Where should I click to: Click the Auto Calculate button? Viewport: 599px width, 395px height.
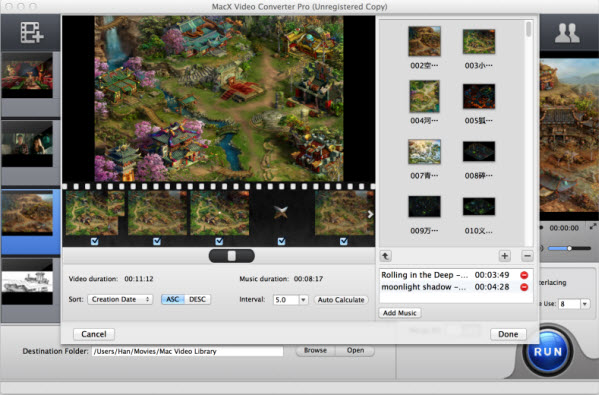[x=341, y=300]
